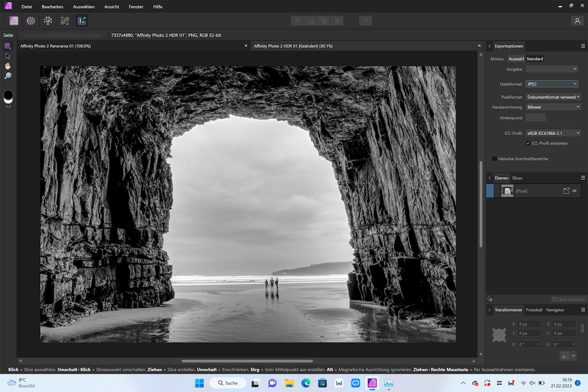Show hidden system tray icons
588x392 pixels.
point(463,383)
